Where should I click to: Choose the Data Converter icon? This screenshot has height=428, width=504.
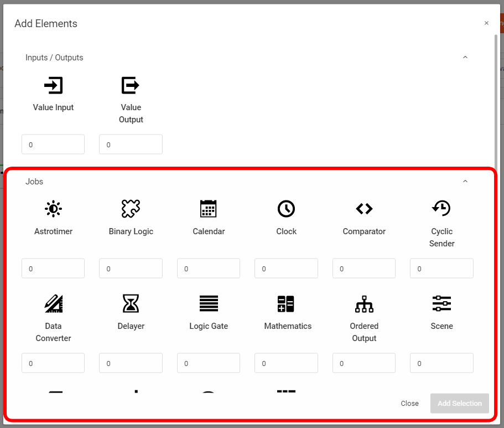click(x=53, y=303)
